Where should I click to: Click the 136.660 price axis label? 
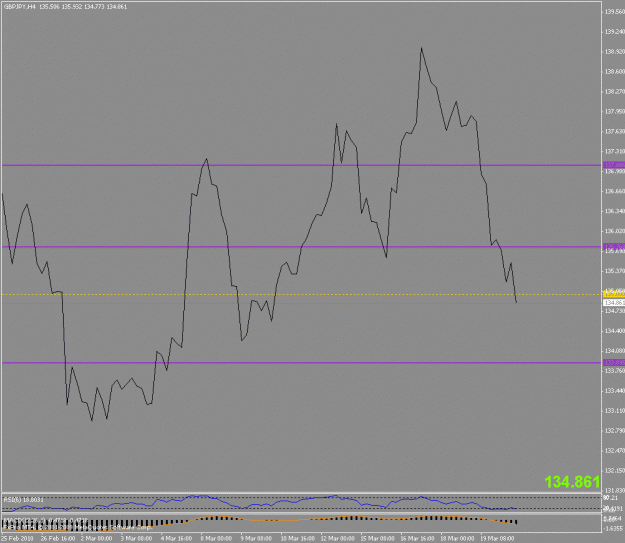(x=615, y=191)
